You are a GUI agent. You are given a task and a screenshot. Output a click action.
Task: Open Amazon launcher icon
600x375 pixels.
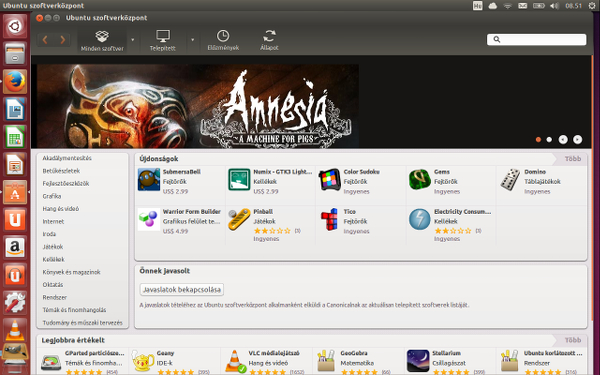(x=15, y=247)
